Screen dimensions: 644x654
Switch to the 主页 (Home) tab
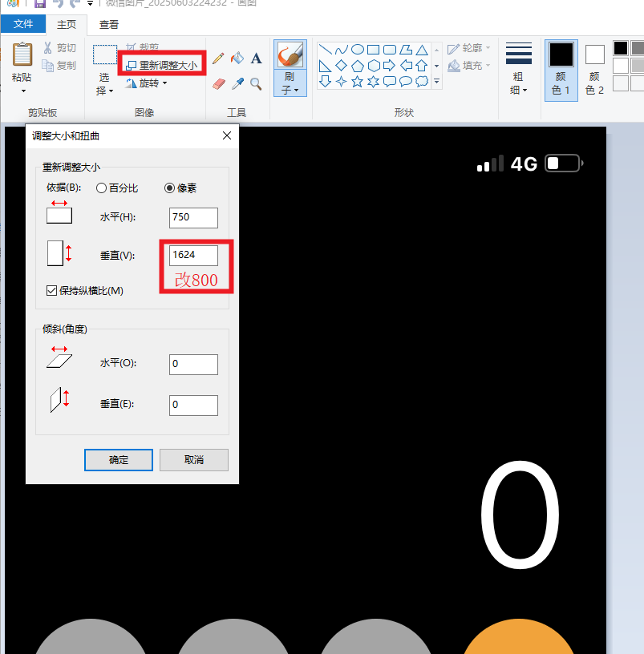pos(67,25)
